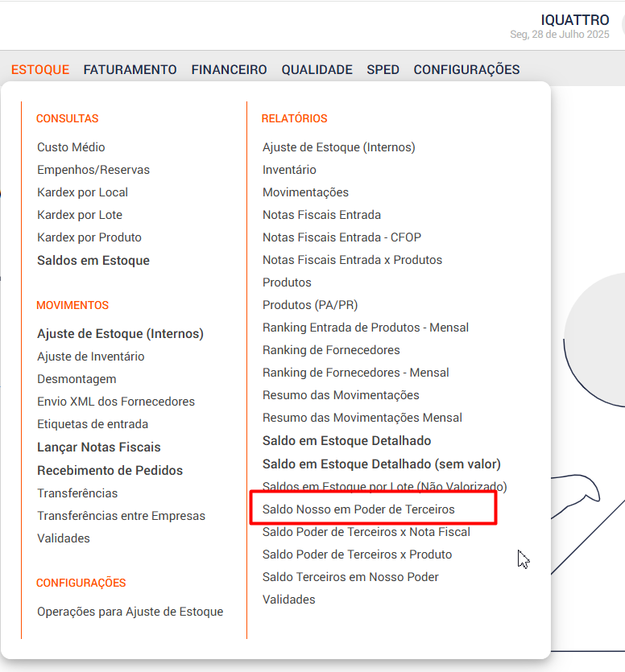
Task: Open the FINANCEIRO menu
Action: coord(229,69)
